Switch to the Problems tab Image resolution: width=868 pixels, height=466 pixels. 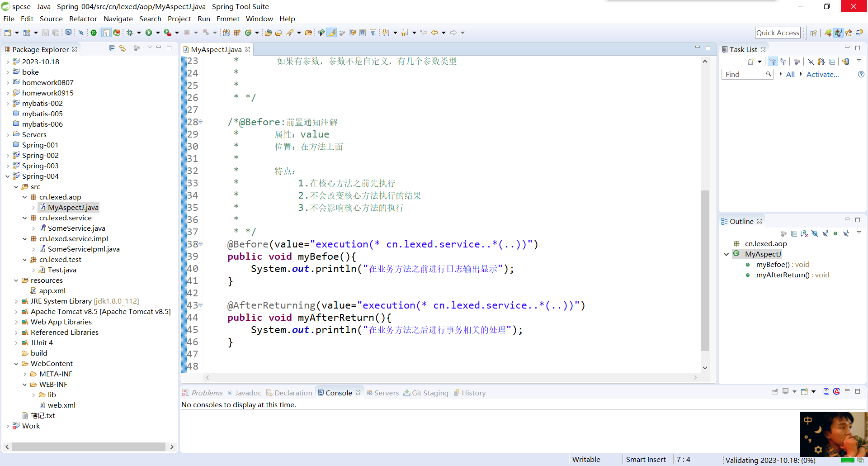coord(203,393)
